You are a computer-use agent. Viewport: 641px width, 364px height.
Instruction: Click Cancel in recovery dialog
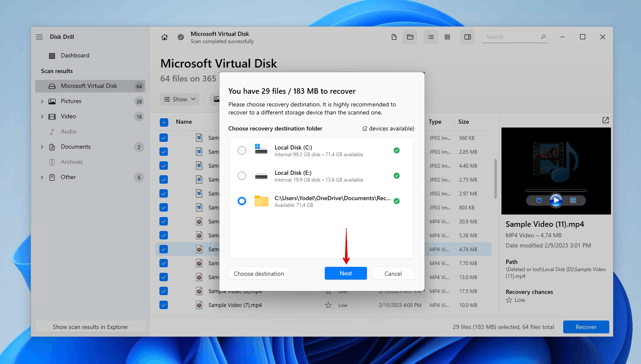393,274
